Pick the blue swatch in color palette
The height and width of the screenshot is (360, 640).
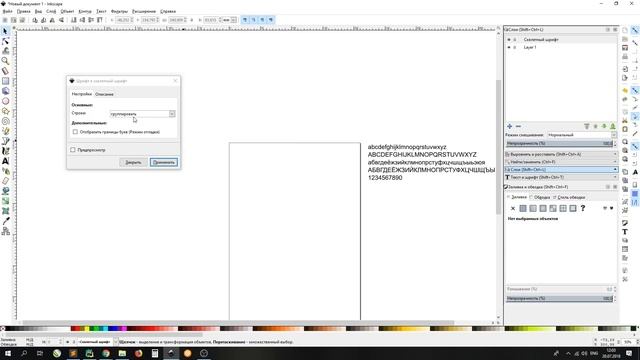pyautogui.click(x=116, y=329)
